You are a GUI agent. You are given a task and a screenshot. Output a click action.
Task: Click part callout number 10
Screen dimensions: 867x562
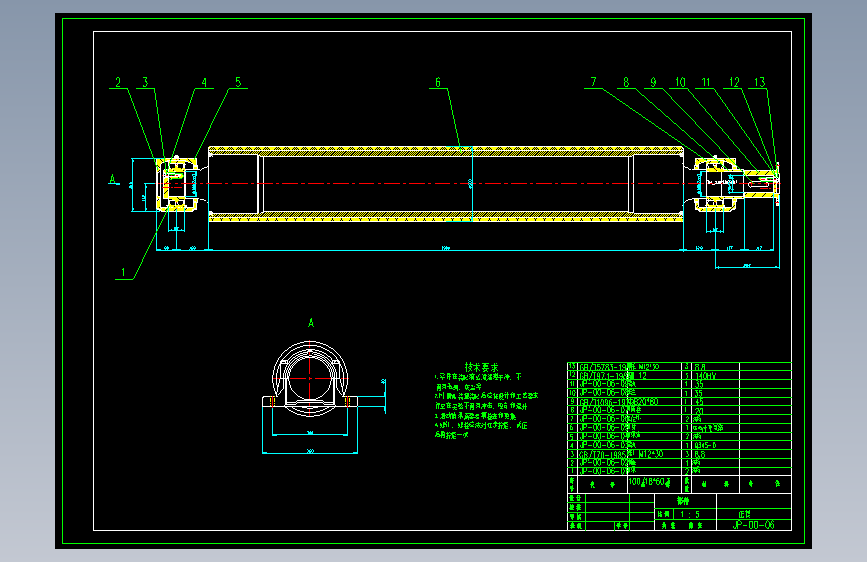click(680, 82)
